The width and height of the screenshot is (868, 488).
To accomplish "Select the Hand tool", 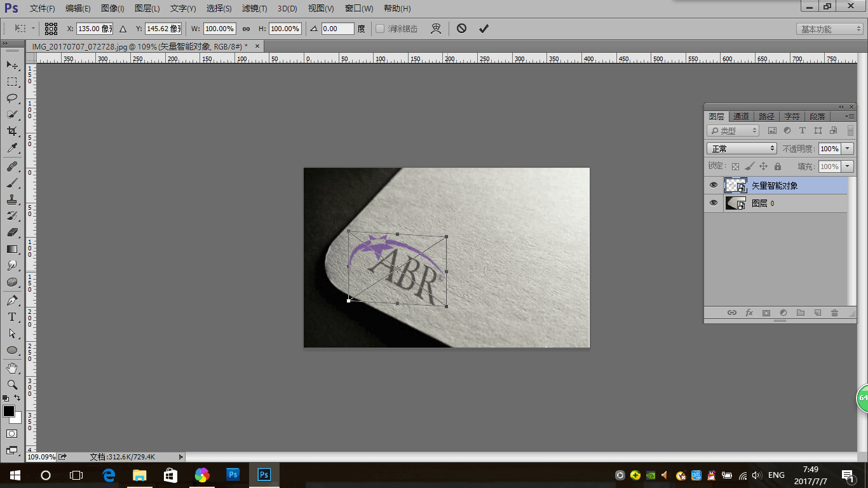I will tap(12, 368).
